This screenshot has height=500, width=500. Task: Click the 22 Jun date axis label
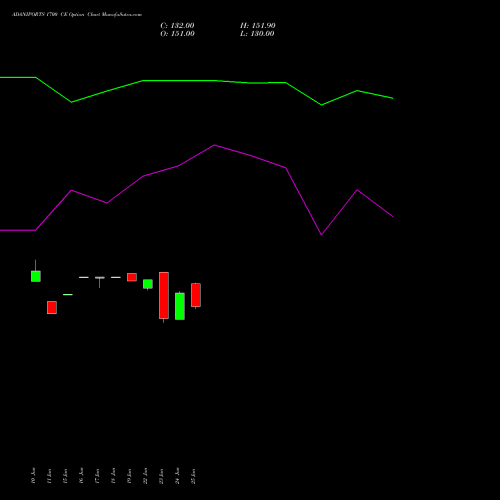pyautogui.click(x=145, y=476)
